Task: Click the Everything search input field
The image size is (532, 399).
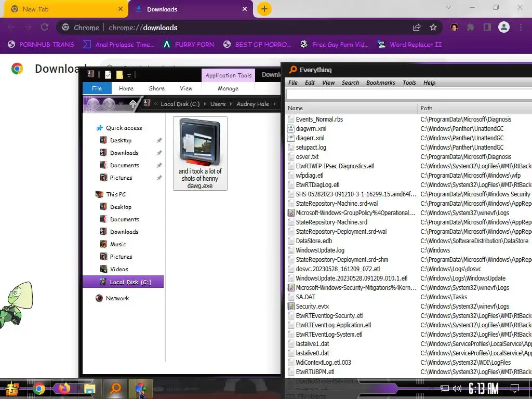Action: 409,95
